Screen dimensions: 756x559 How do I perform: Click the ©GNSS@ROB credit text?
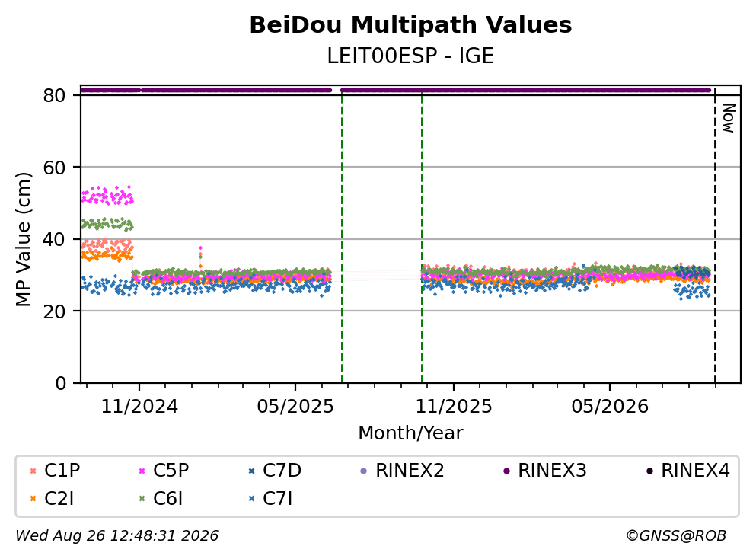pos(676,536)
